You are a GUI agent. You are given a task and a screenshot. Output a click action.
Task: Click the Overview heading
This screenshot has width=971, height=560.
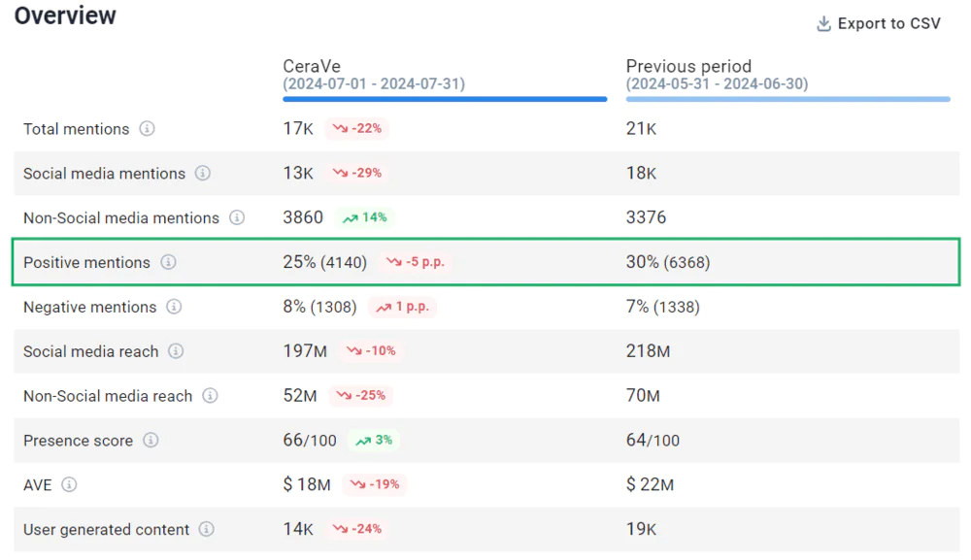[65, 16]
